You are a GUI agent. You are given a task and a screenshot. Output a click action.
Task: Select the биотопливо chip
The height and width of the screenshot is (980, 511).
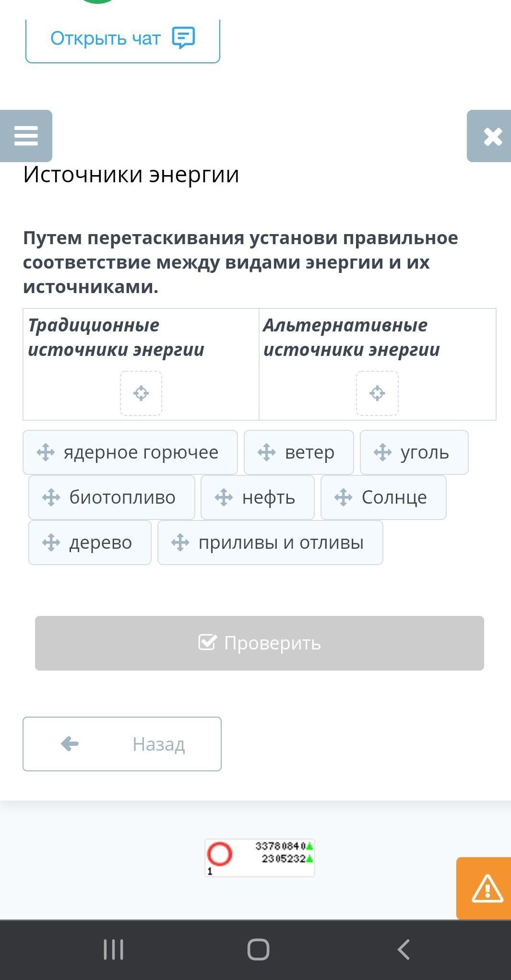pos(112,497)
